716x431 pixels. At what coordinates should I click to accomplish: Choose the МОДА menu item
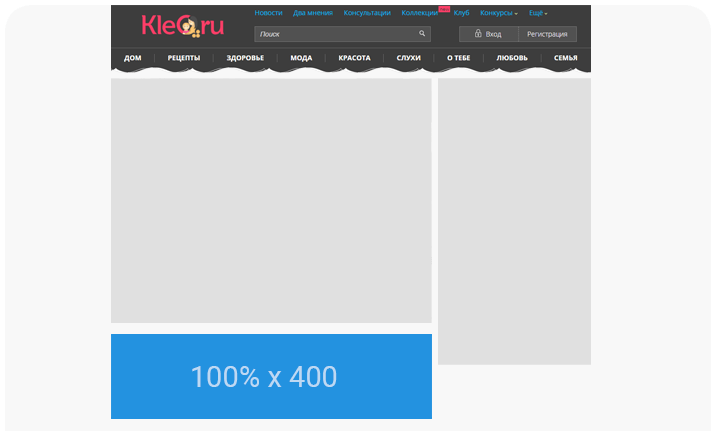click(301, 58)
